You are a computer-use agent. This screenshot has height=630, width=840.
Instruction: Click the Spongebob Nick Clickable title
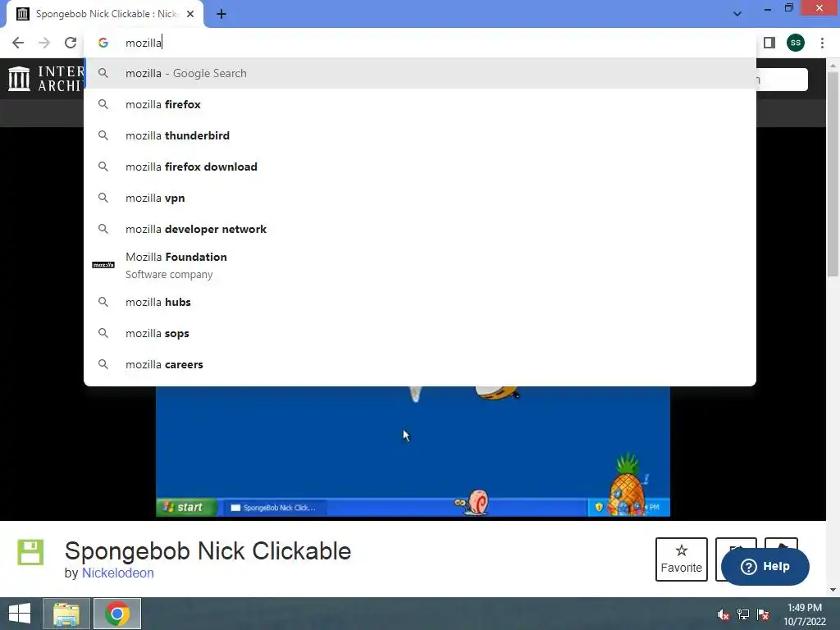click(x=208, y=550)
